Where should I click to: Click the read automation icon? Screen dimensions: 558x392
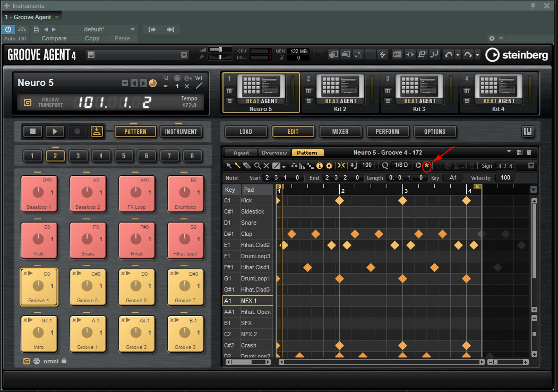(x=22, y=30)
